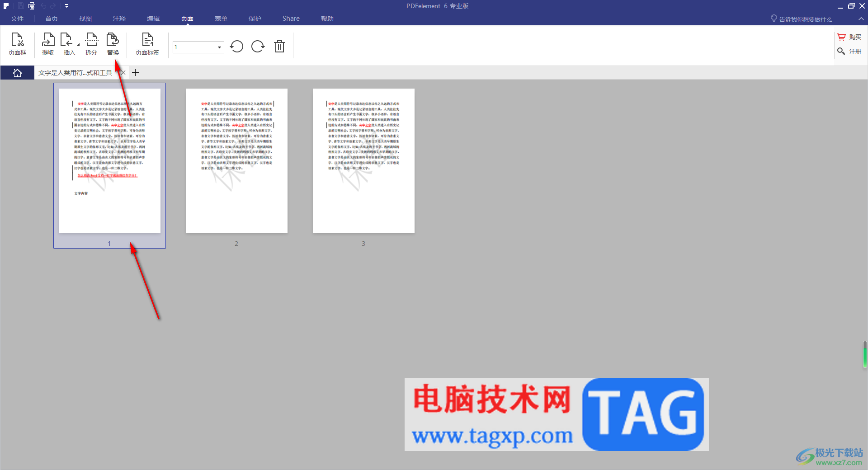Image resolution: width=868 pixels, height=470 pixels.
Task: Delete the selected page with trash icon
Action: pos(280,47)
